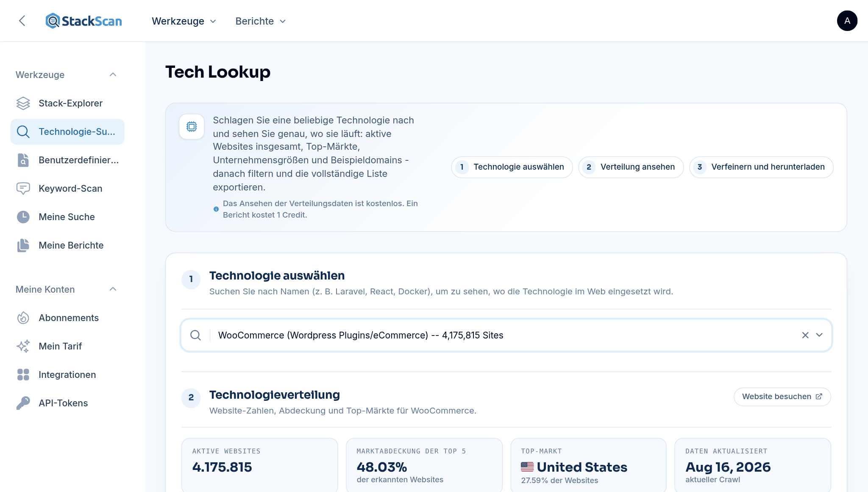Viewport: 868px width, 492px height.
Task: Click the Top-Markt United States card
Action: point(588,465)
